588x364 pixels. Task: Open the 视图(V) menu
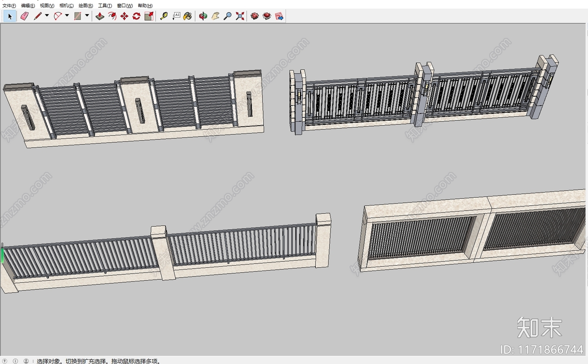pyautogui.click(x=47, y=6)
